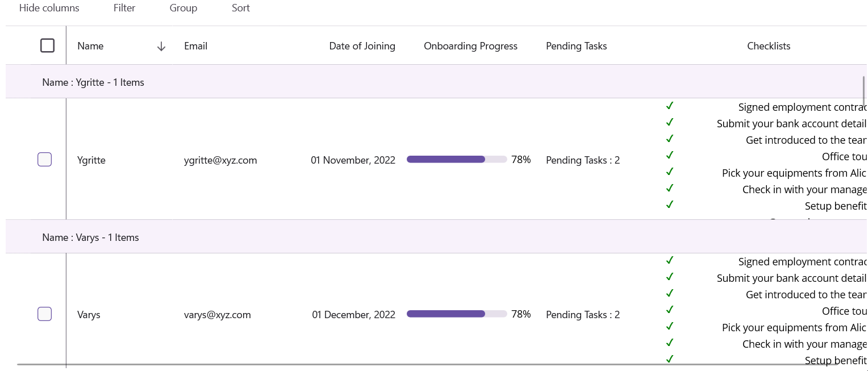This screenshot has height=371, width=868.
Task: Open the Sort menu
Action: pos(240,8)
